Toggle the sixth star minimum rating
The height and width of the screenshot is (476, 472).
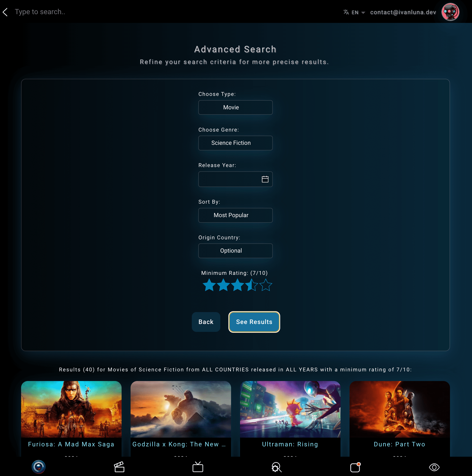pyautogui.click(x=266, y=286)
